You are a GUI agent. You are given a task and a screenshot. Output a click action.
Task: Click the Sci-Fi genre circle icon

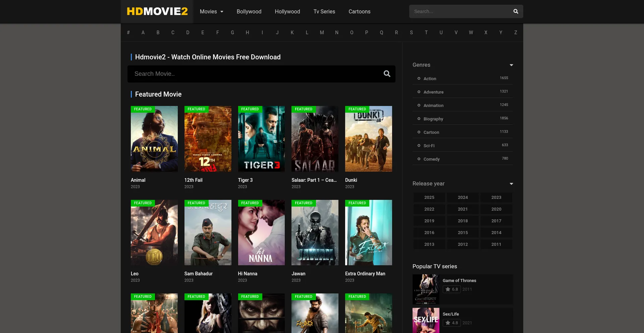419,146
